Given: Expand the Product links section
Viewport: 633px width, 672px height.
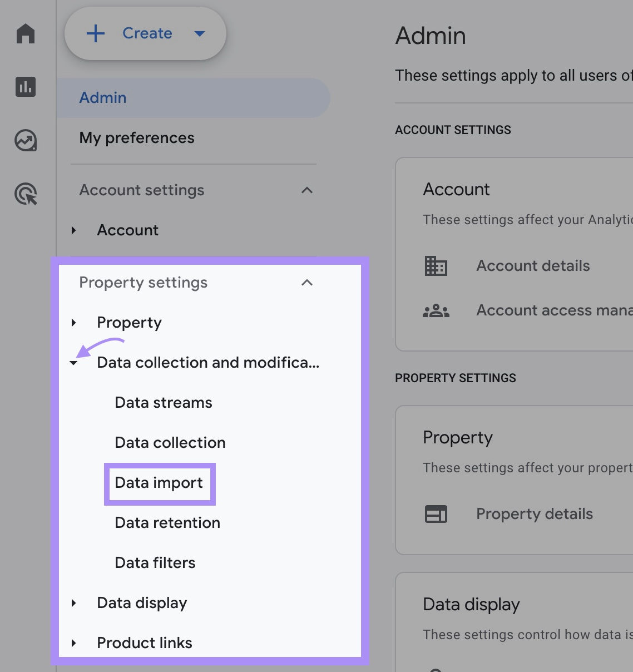Looking at the screenshot, I should click(x=73, y=643).
